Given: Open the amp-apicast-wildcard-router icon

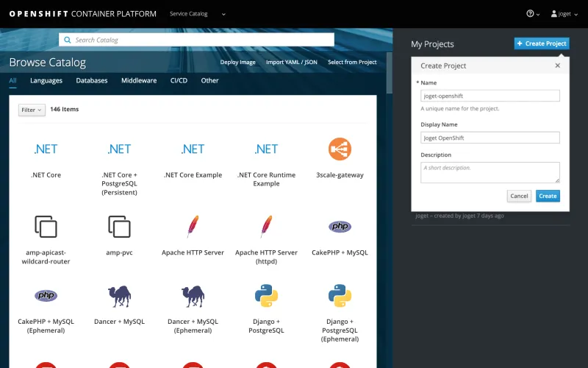Looking at the screenshot, I should (x=46, y=226).
